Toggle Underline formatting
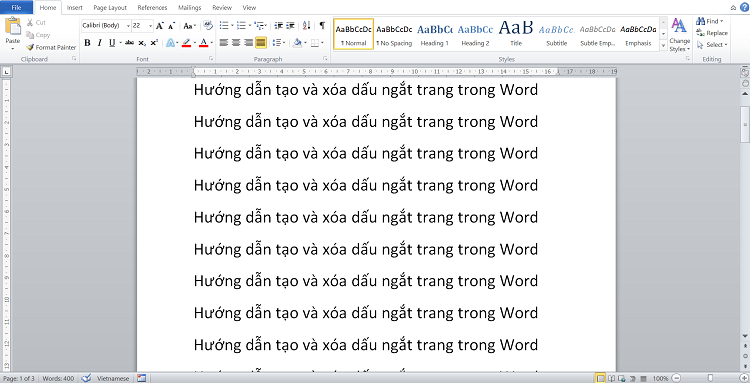 pyautogui.click(x=111, y=43)
